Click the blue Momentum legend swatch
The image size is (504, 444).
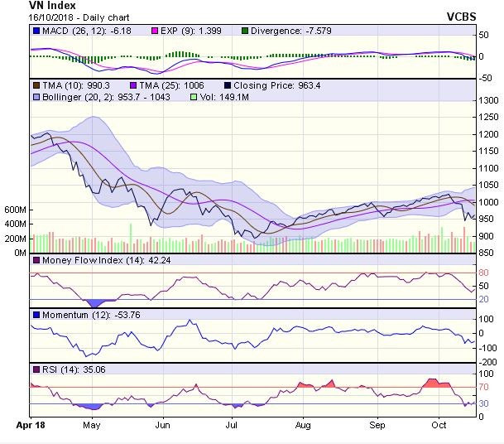click(36, 315)
